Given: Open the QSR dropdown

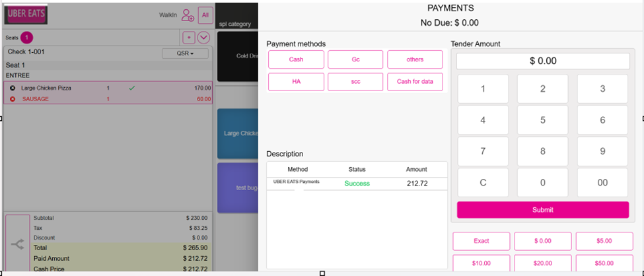Looking at the screenshot, I should 185,53.
